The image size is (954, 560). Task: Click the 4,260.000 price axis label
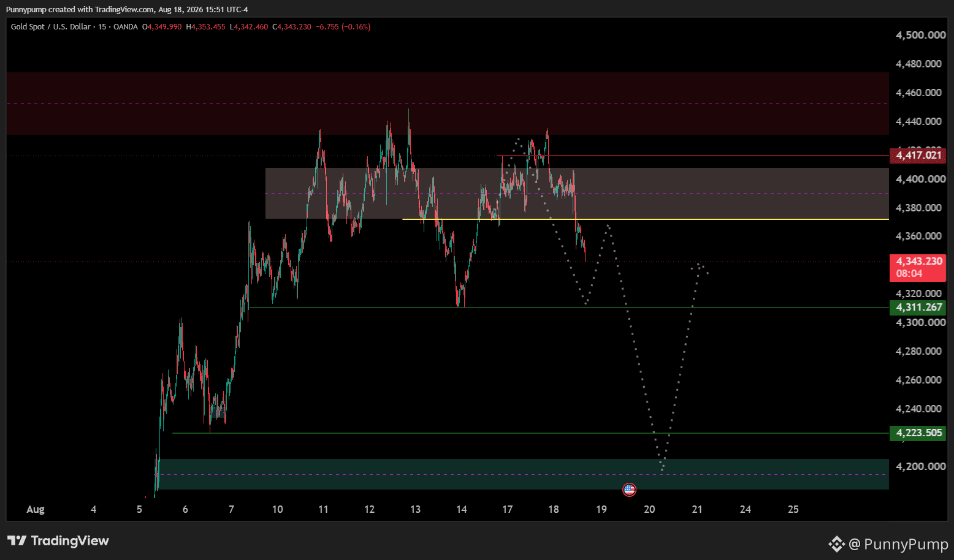click(x=918, y=380)
